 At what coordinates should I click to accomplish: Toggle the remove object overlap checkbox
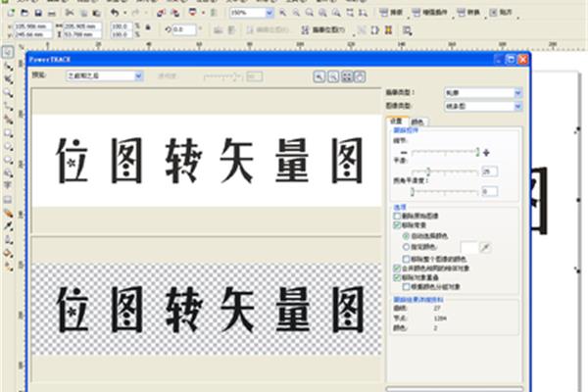397,277
